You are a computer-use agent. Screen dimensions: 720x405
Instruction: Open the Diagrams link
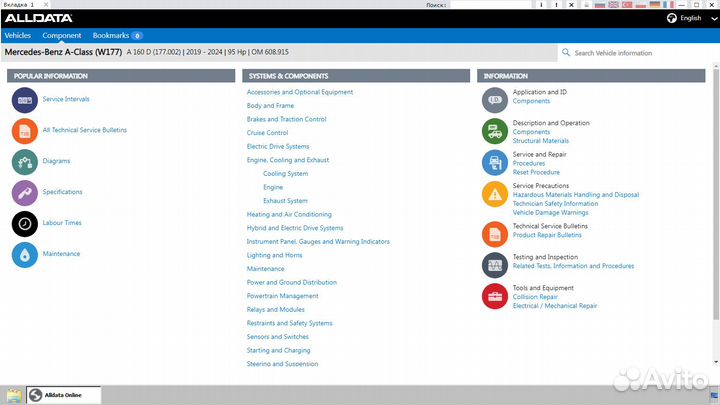tap(56, 161)
